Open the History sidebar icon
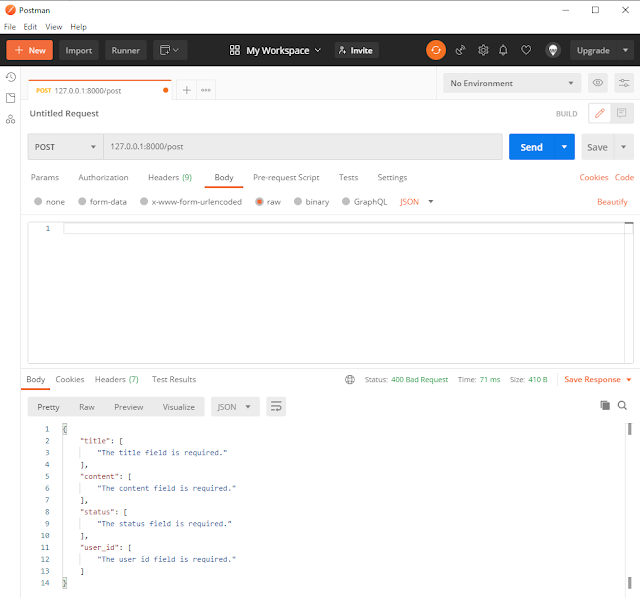Screen dimensions: 640x598 [x=11, y=77]
